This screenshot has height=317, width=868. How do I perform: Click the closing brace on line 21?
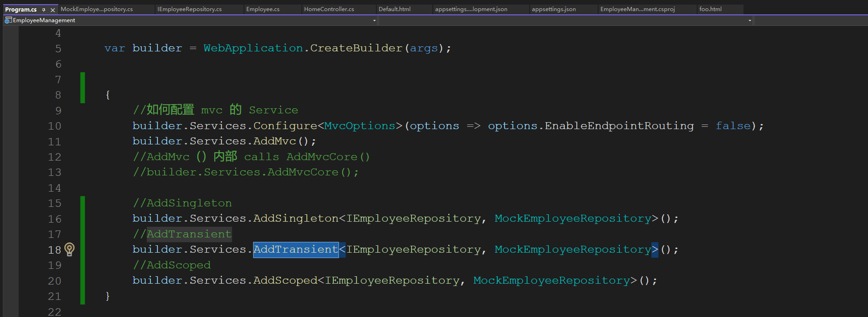pos(108,296)
